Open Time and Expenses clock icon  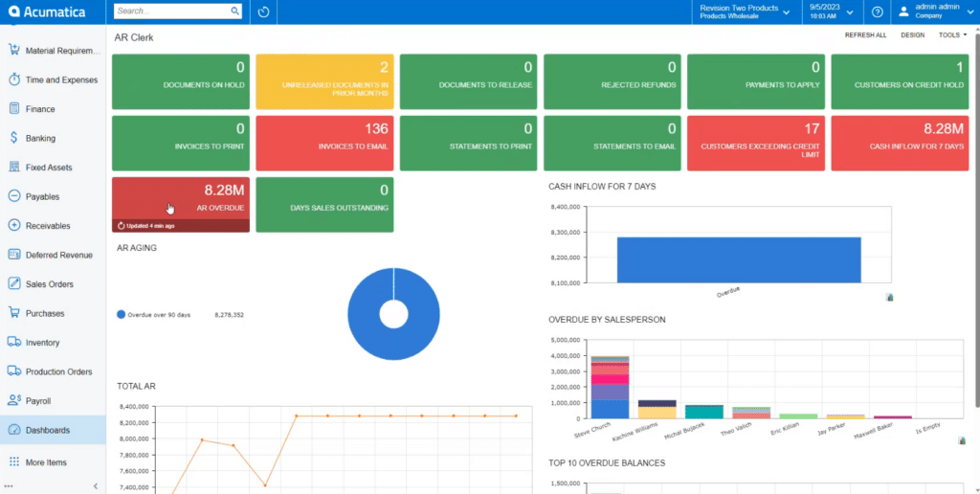pos(13,79)
